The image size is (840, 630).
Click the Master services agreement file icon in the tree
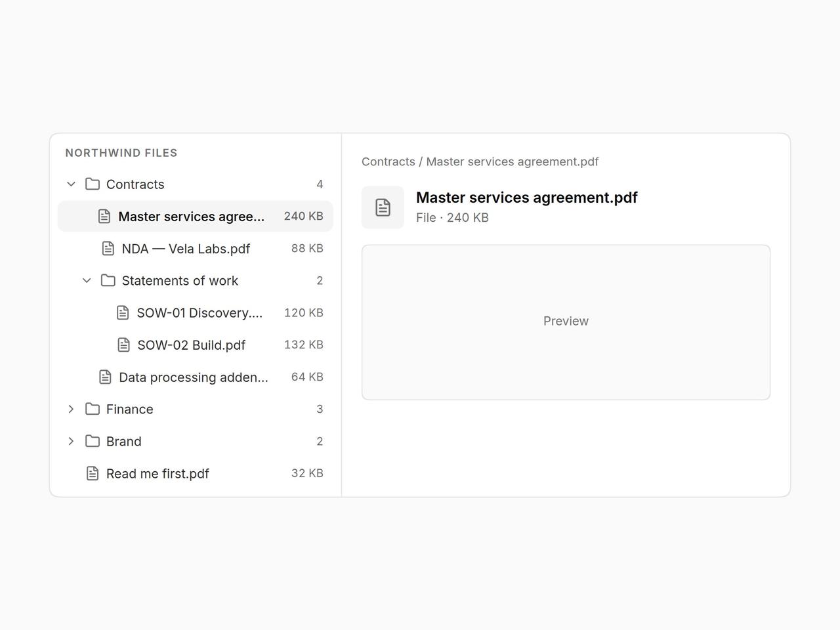[104, 217]
